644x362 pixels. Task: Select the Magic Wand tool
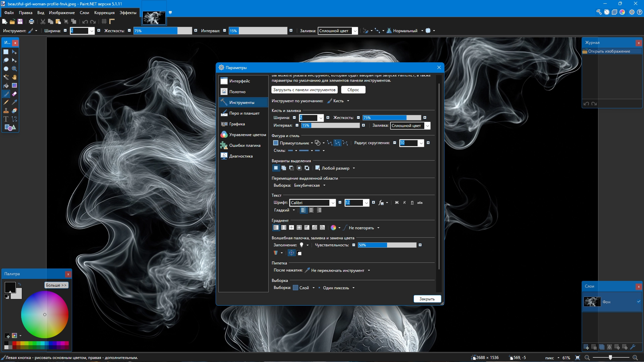[x=6, y=77]
